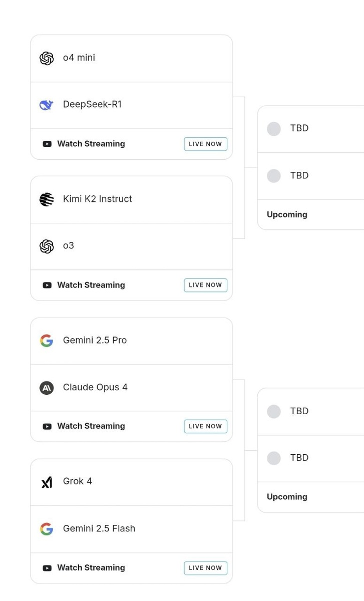This screenshot has width=364, height=601.
Task: Click the OpenAI logo next to o3
Action: pyautogui.click(x=47, y=246)
